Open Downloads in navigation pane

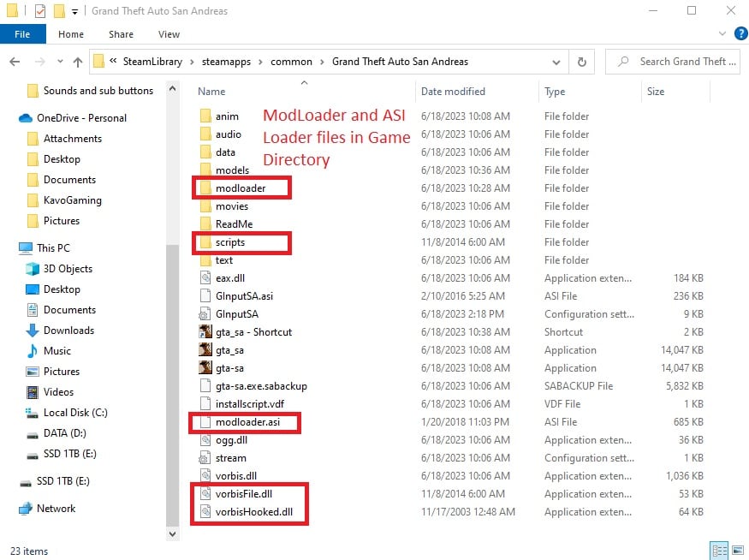[60, 331]
